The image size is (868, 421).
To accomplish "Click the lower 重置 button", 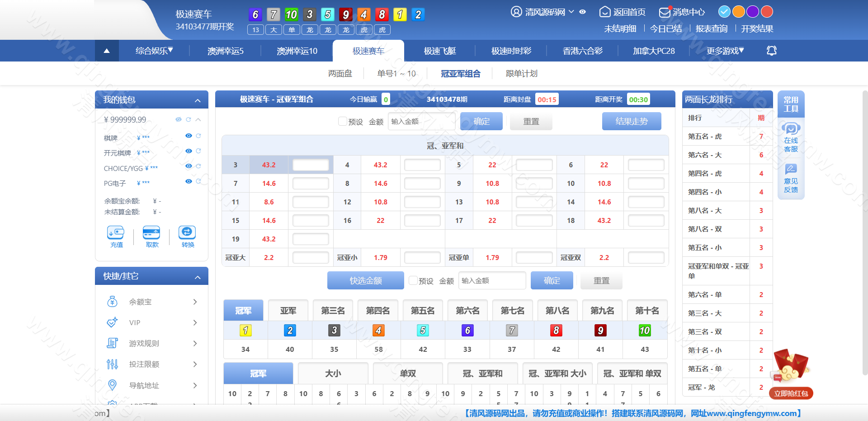I will [x=601, y=280].
